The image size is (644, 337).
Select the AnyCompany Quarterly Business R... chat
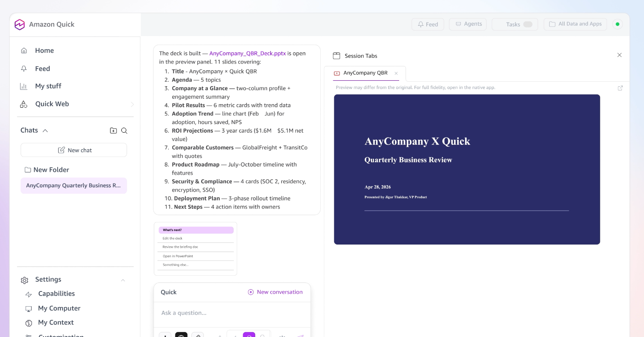click(74, 185)
